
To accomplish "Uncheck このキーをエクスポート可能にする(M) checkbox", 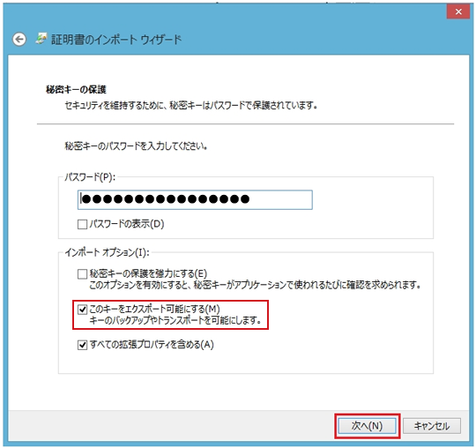I will (x=82, y=310).
